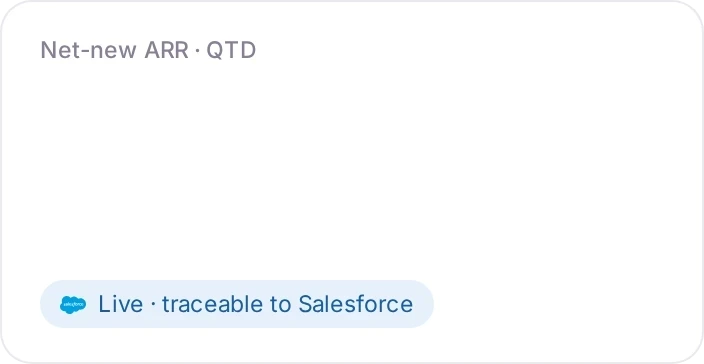Select the Net-new ARR metric card

pos(352,182)
